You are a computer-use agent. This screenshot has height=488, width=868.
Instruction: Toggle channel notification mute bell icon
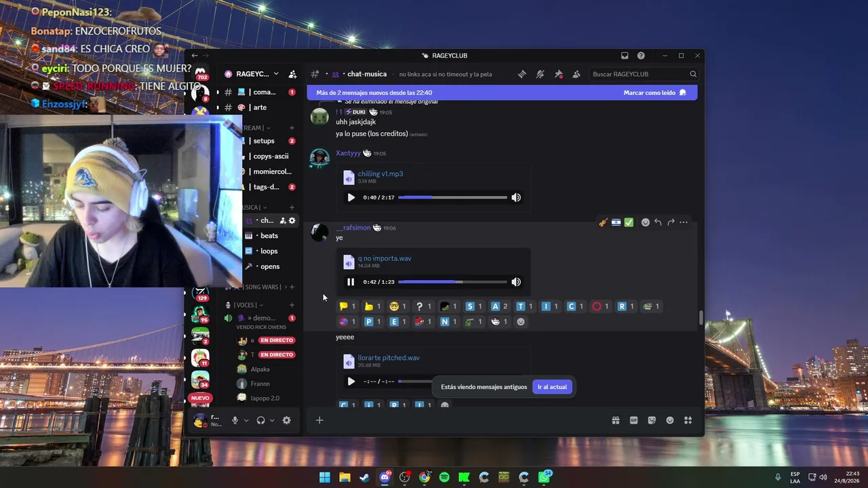point(540,74)
